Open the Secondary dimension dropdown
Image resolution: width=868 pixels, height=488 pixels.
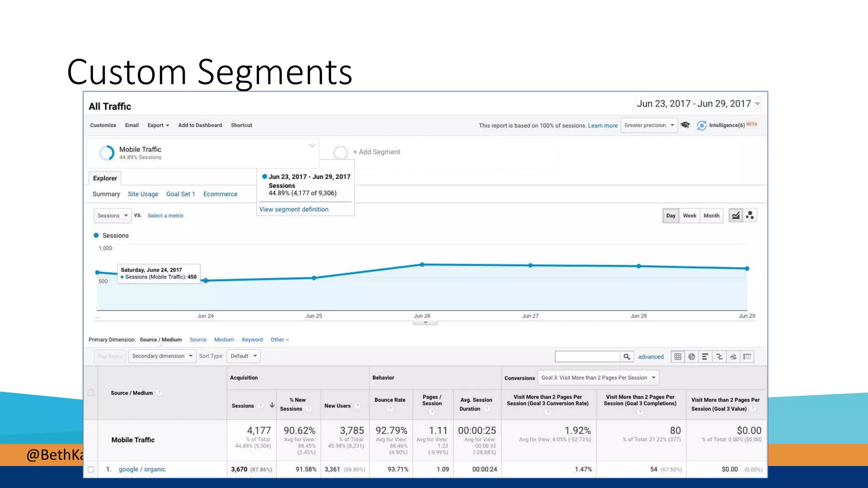point(162,356)
